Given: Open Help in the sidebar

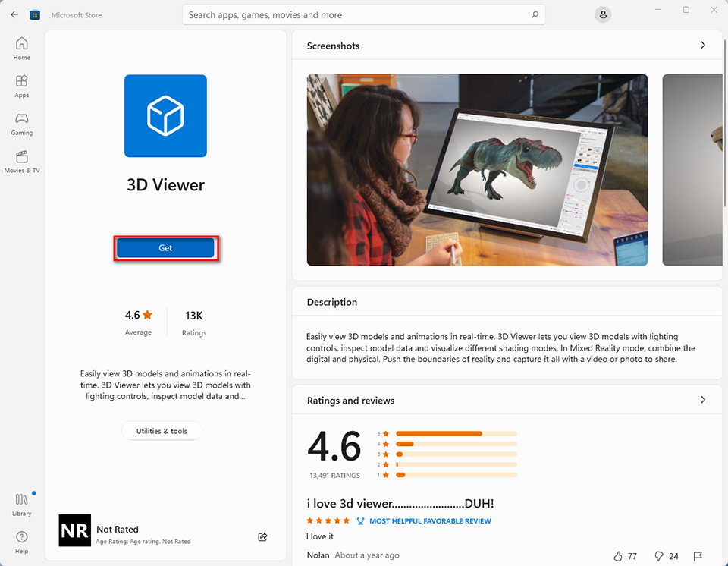Looking at the screenshot, I should tap(22, 542).
